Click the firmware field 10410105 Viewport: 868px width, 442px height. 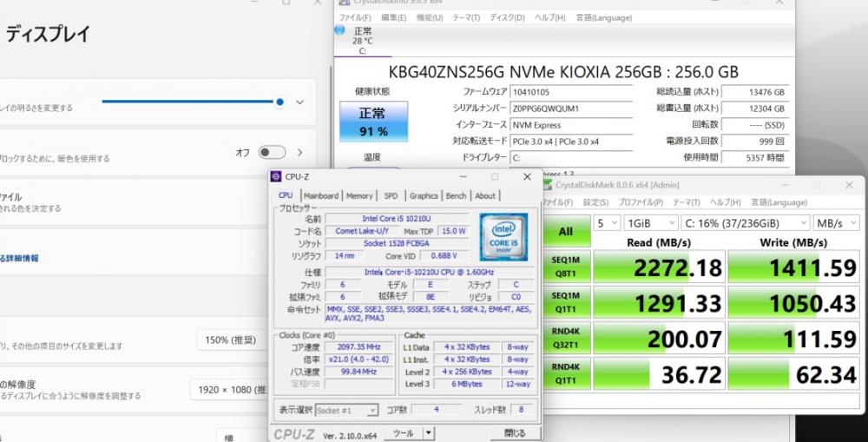pyautogui.click(x=571, y=93)
